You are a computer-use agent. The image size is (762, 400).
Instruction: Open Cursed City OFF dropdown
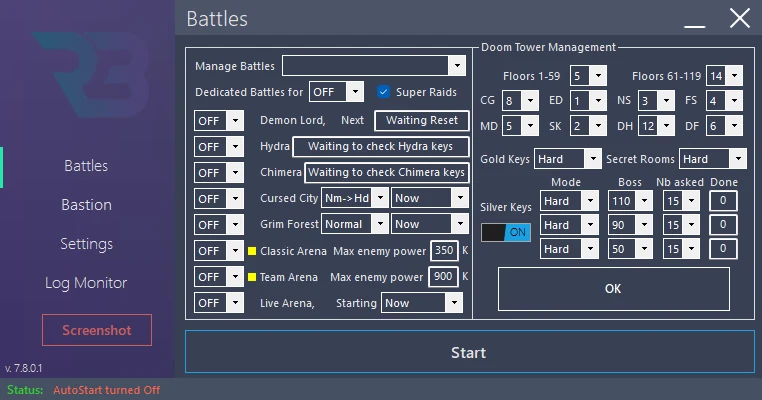click(219, 199)
